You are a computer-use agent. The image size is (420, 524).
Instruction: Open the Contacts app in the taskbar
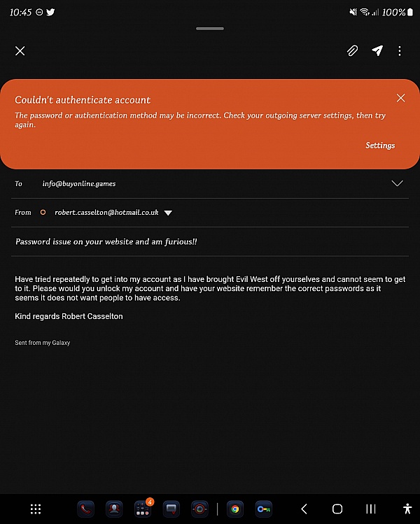click(114, 509)
